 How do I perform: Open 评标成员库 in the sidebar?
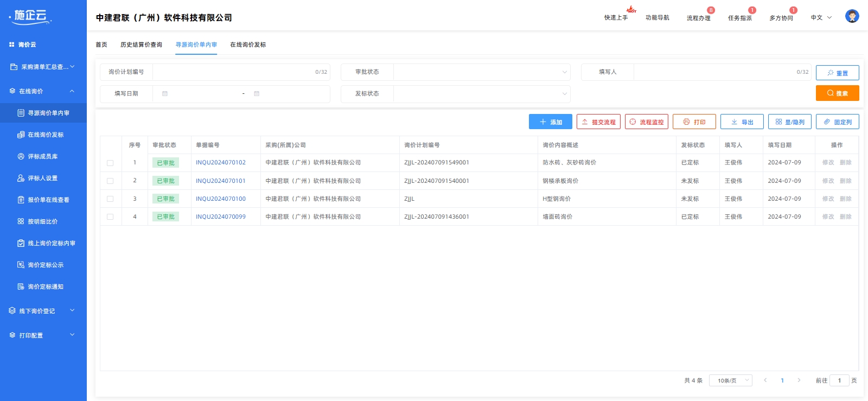[42, 156]
